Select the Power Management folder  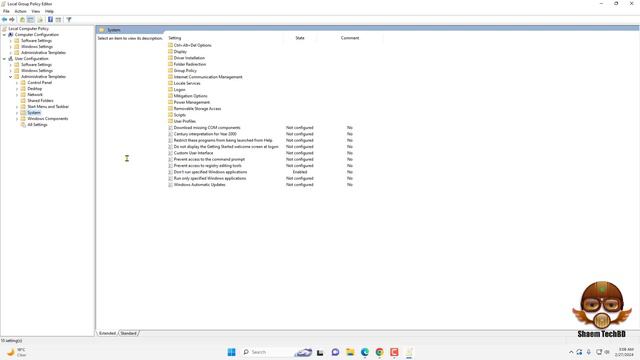coord(191,102)
